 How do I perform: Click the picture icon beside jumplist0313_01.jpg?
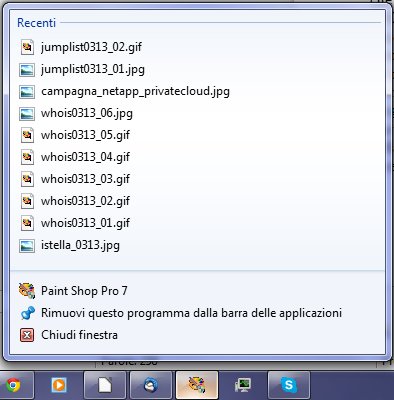click(27, 69)
